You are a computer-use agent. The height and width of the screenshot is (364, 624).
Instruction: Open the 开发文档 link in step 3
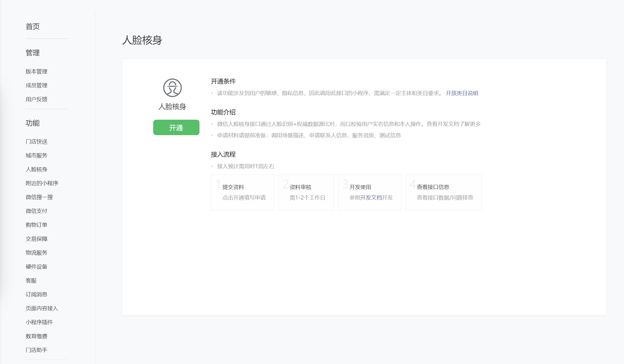[x=371, y=197]
